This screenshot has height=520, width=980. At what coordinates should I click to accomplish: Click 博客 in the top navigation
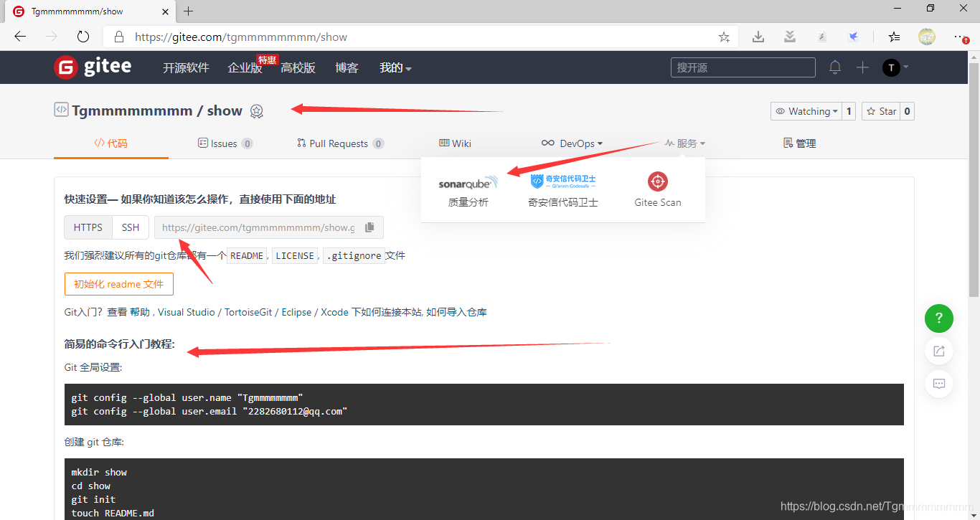coord(347,67)
